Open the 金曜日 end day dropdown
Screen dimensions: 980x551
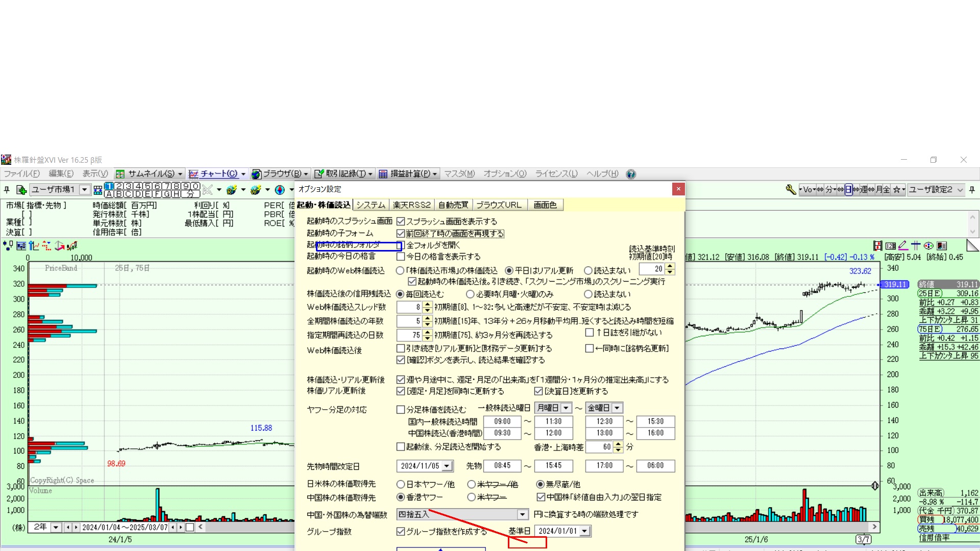[x=617, y=408]
